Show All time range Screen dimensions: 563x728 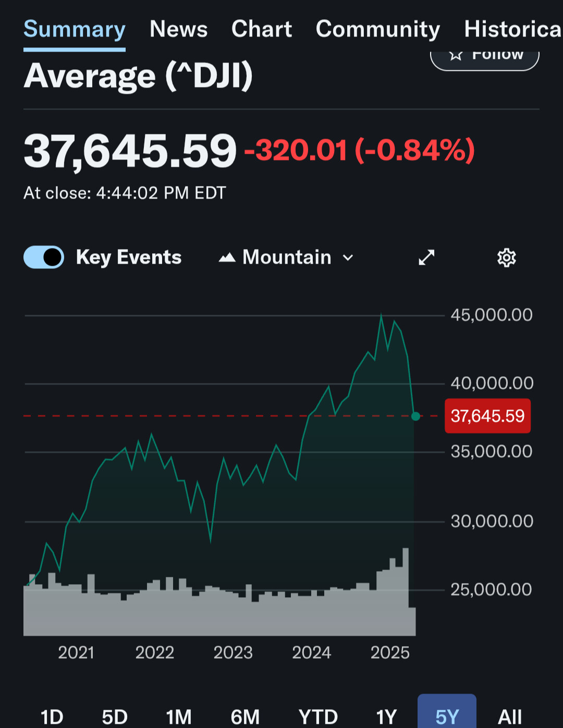[x=509, y=717]
